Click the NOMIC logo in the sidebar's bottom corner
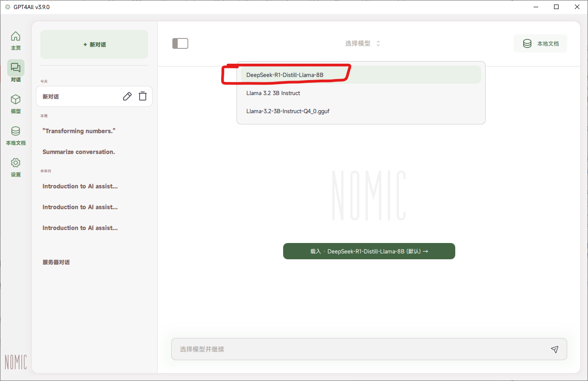This screenshot has width=588, height=381. [16, 362]
